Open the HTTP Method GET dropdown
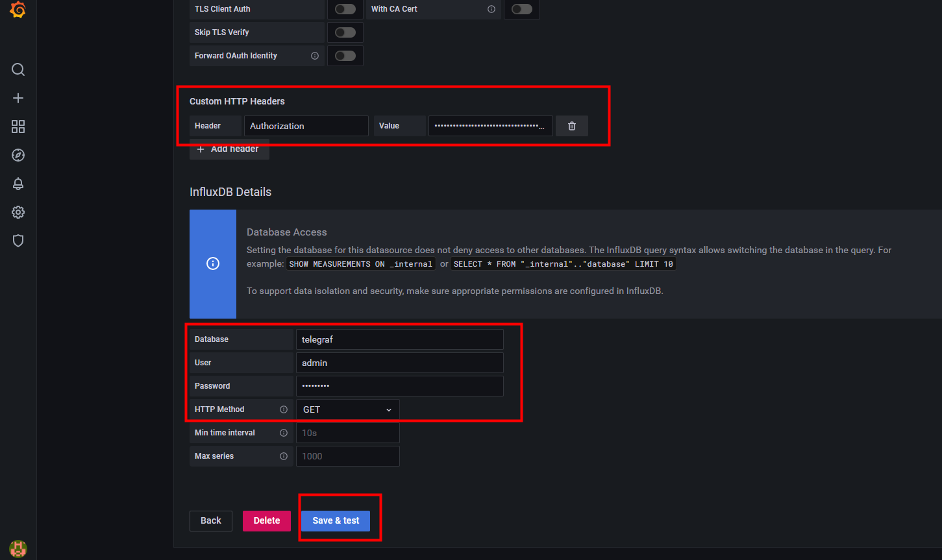Viewport: 942px width, 560px height. 348,409
